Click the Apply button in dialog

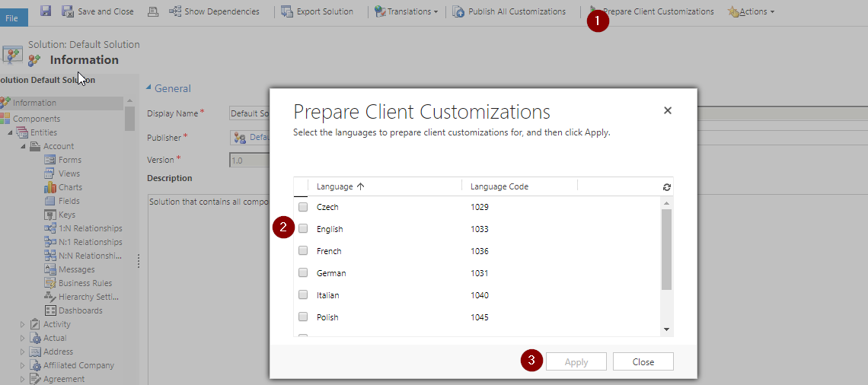[576, 361]
